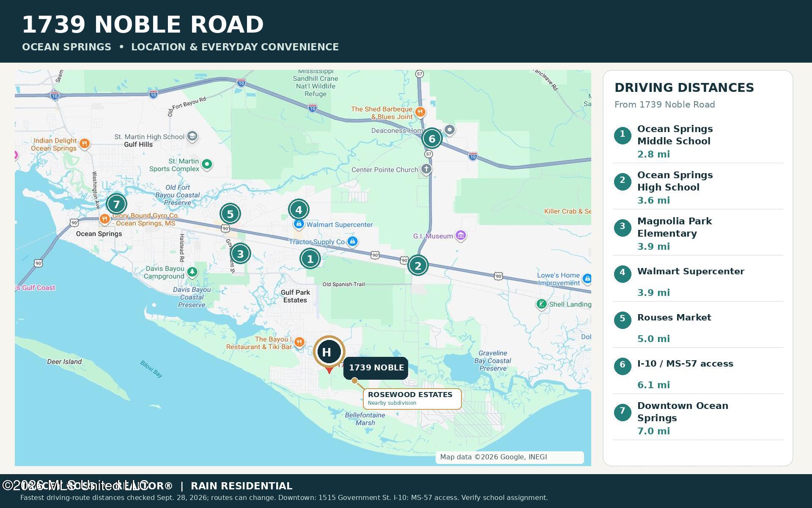Screen dimensions: 812x508
Task: Click the 1739 NOBLE map label
Action: (376, 368)
